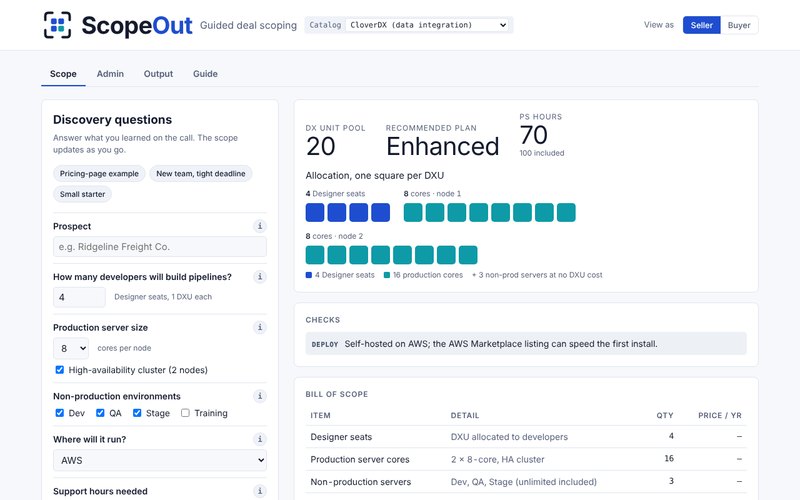This screenshot has width=800, height=500.
Task: Click '100 included' text
Action: coord(542,153)
